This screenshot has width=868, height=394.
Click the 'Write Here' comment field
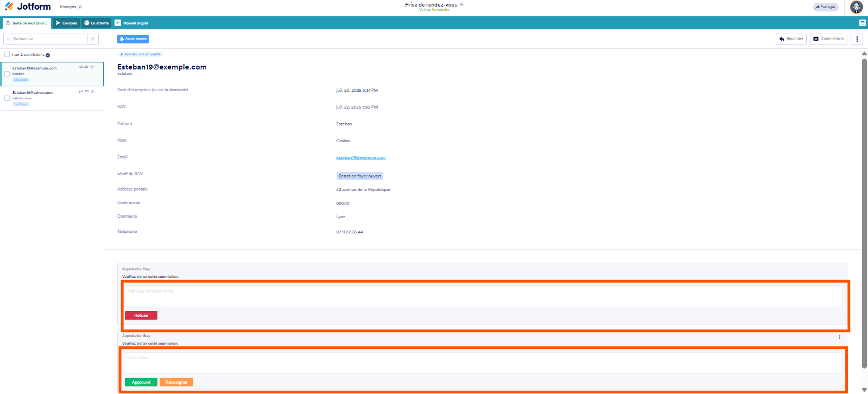[x=483, y=363]
